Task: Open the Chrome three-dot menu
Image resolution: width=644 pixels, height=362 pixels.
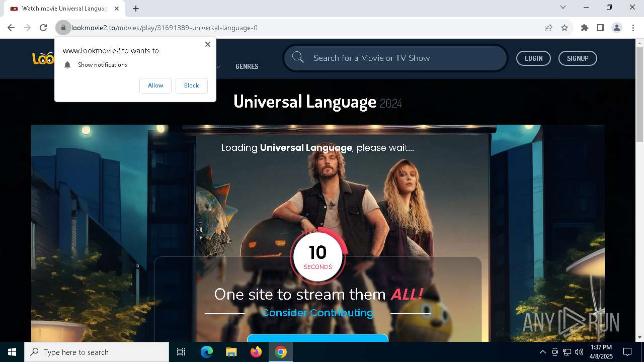Action: tap(633, 28)
